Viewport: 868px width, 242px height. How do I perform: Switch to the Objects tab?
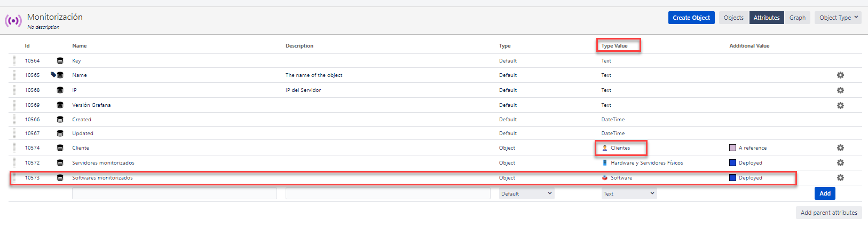pos(733,18)
